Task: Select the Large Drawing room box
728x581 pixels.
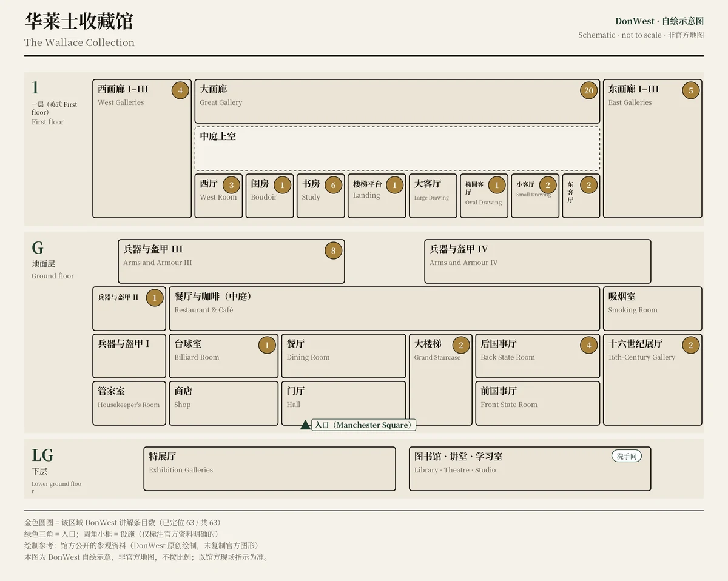Action: tap(433, 196)
